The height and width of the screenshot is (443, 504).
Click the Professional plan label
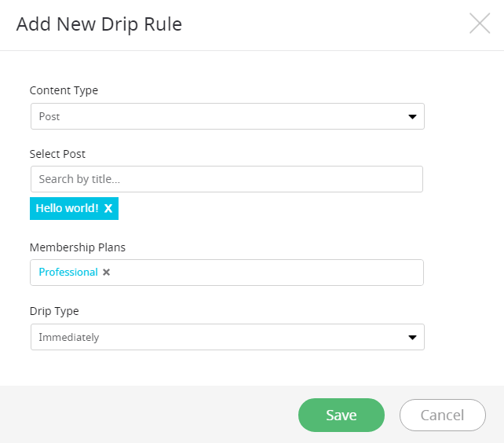pos(68,273)
